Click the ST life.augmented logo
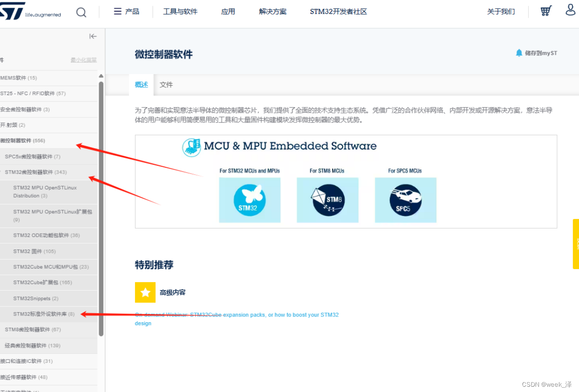This screenshot has height=392, width=579. click(x=31, y=11)
